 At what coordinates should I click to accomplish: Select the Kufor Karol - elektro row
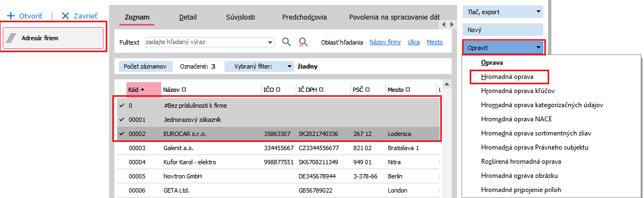click(278, 162)
